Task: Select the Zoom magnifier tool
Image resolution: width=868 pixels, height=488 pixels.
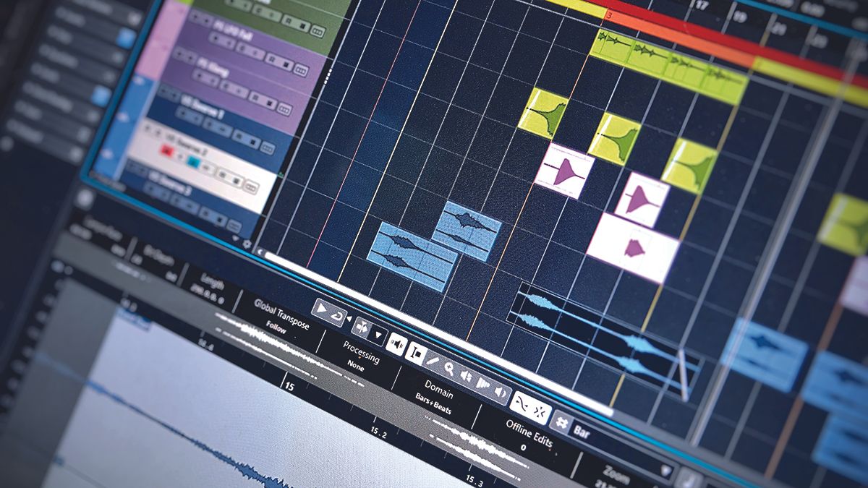Action: (449, 369)
